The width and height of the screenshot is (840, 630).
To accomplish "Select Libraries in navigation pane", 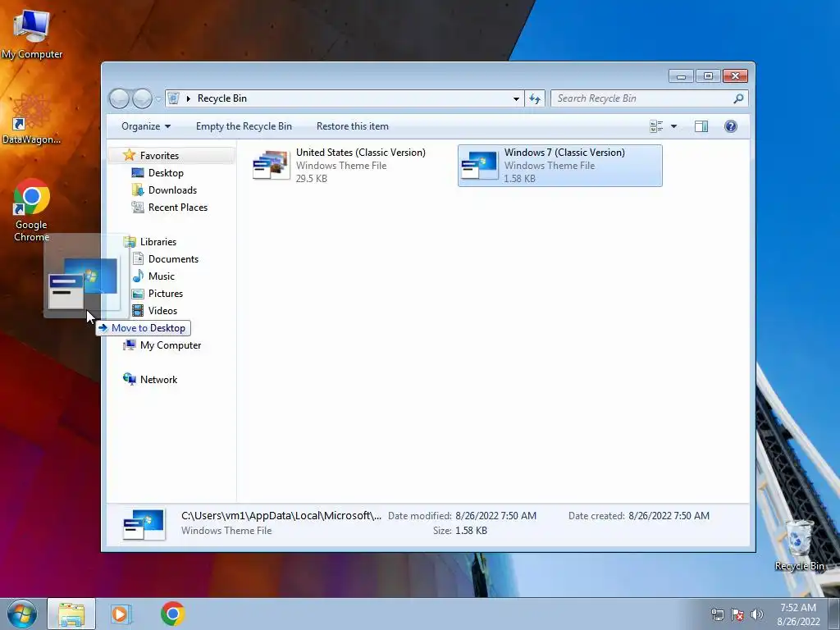I will (x=158, y=242).
